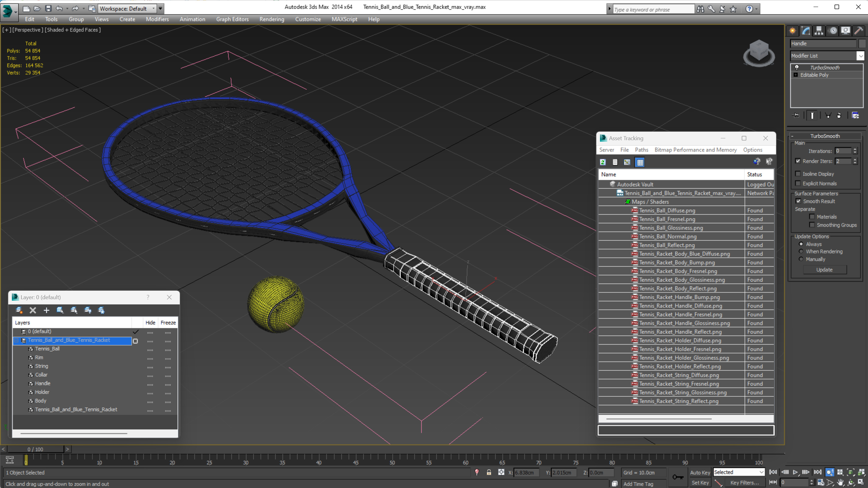Toggle the Smooth Result checkbox
Image resolution: width=868 pixels, height=488 pixels.
[798, 201]
